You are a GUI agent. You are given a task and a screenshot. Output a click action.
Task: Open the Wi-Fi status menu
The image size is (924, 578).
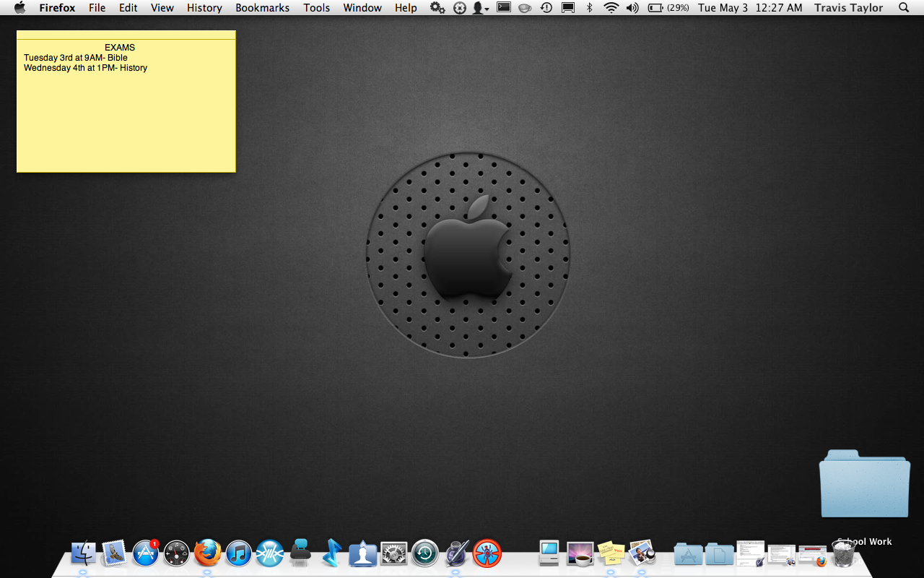[x=611, y=8]
